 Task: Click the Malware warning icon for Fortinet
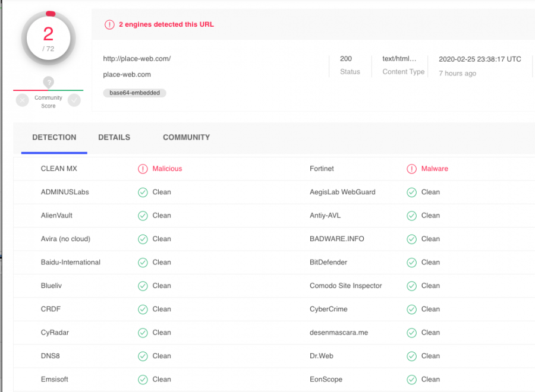(x=411, y=169)
